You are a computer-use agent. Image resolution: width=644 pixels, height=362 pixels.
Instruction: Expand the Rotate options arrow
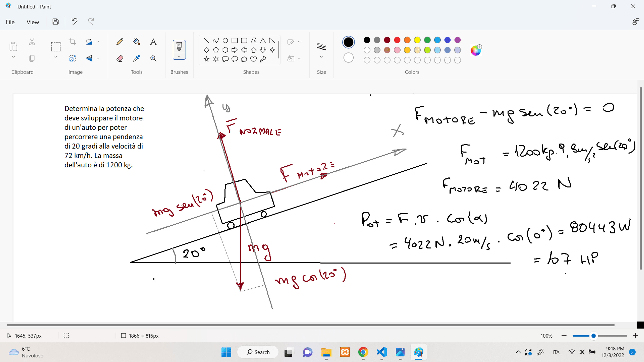pyautogui.click(x=98, y=42)
